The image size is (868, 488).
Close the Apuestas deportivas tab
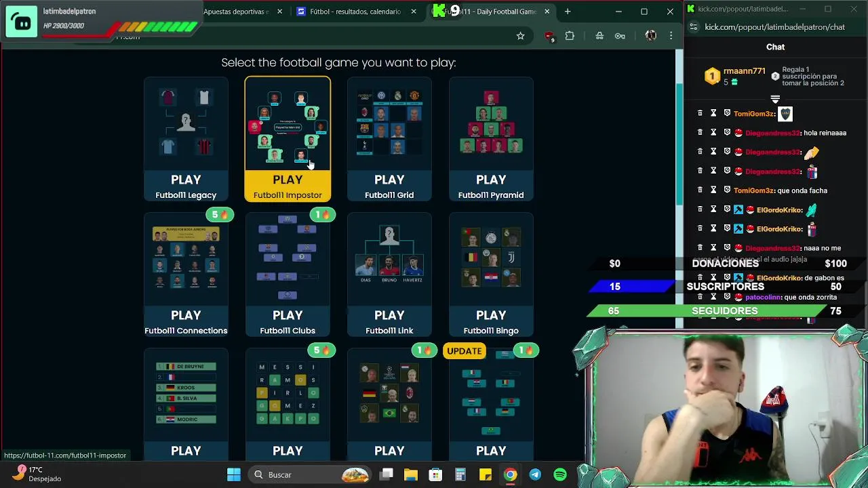[279, 12]
